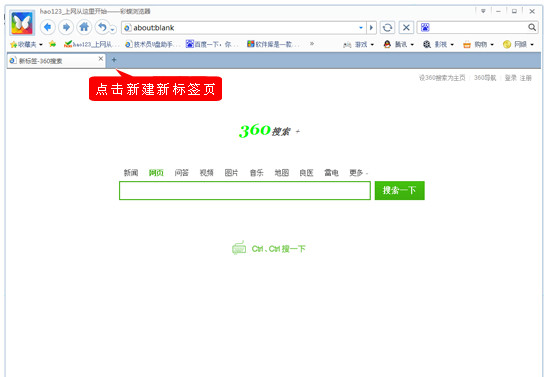Switch to 新闻 search category
This screenshot has width=547, height=377.
click(x=131, y=173)
